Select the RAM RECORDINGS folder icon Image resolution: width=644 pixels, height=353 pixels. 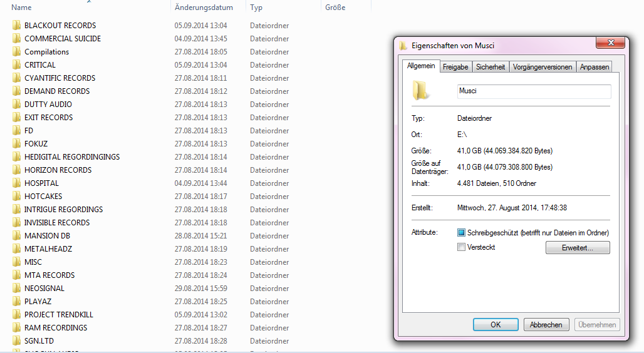click(16, 328)
